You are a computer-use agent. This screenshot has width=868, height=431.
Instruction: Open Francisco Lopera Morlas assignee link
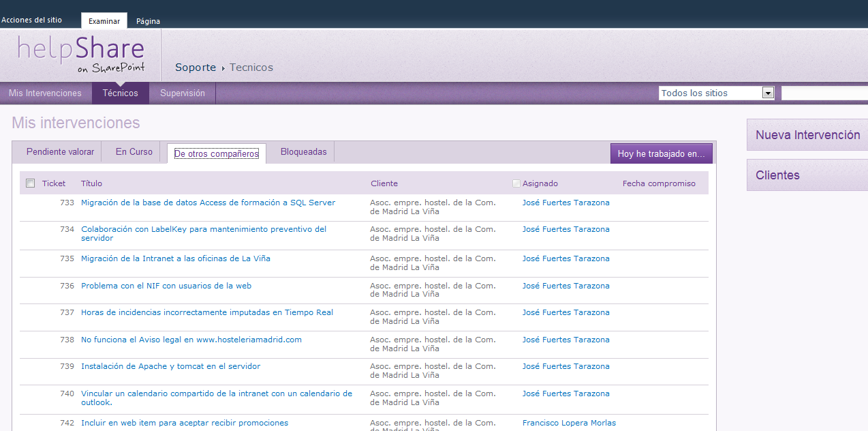pyautogui.click(x=568, y=423)
